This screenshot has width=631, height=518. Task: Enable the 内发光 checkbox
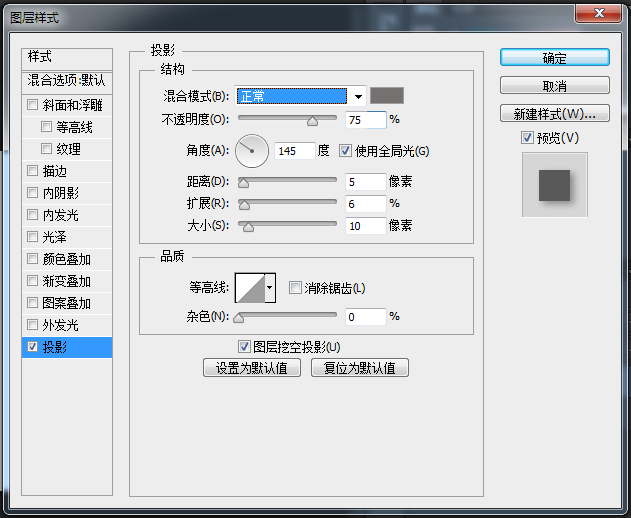click(x=32, y=215)
